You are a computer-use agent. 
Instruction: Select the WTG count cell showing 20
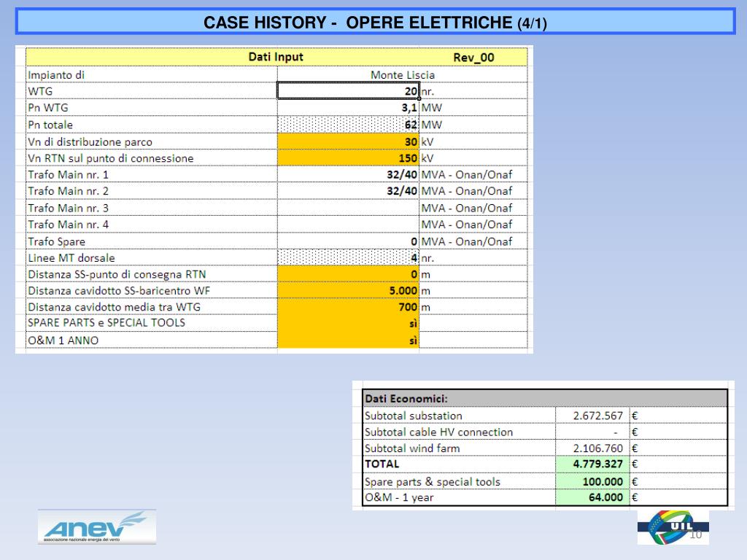pyautogui.click(x=348, y=90)
